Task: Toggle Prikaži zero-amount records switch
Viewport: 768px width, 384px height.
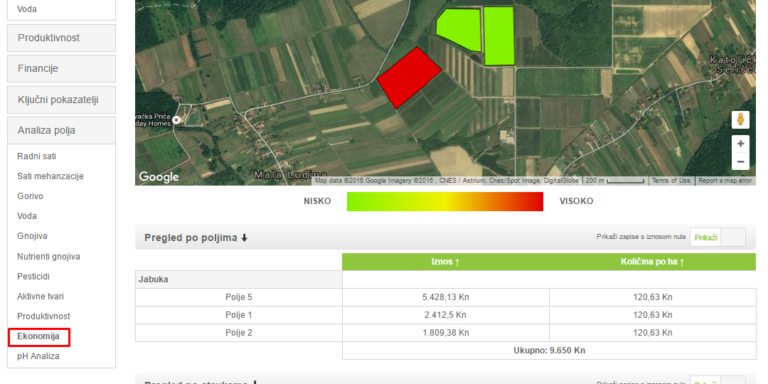Action: point(718,237)
